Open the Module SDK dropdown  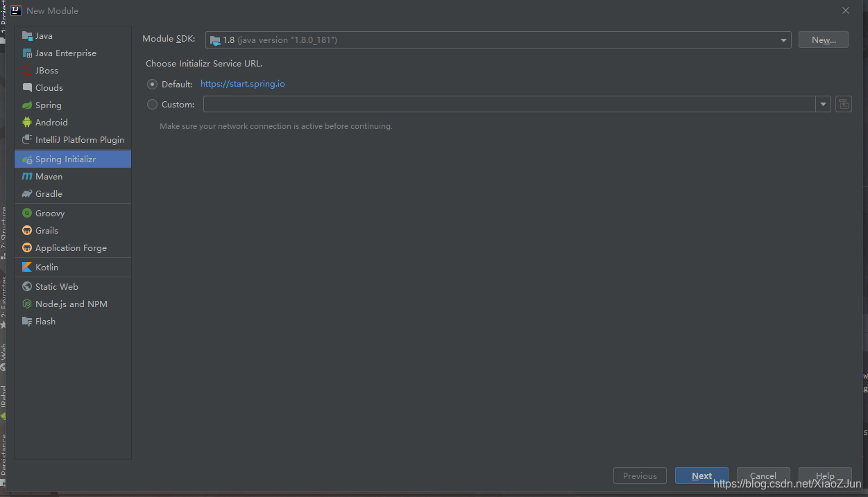pyautogui.click(x=498, y=40)
